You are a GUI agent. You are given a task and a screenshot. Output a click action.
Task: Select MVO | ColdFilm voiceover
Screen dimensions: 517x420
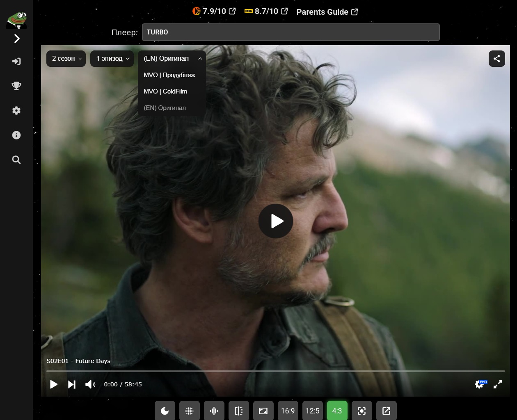tap(172, 91)
